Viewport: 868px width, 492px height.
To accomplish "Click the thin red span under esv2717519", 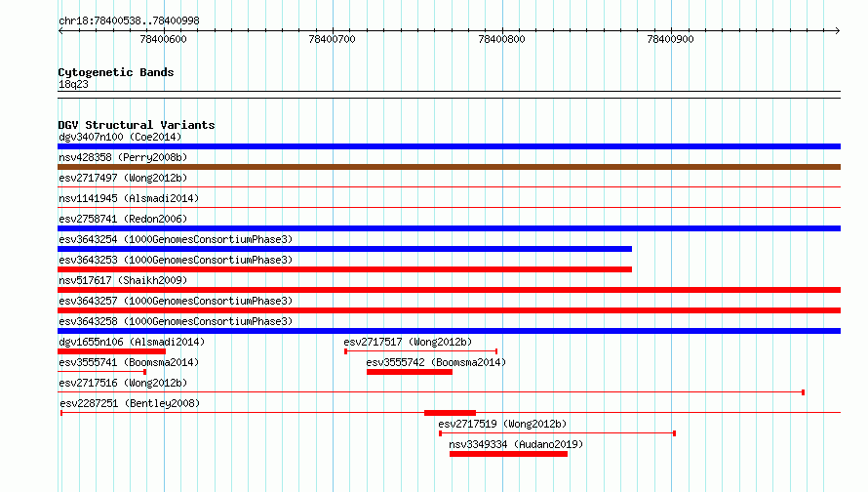I will (558, 433).
